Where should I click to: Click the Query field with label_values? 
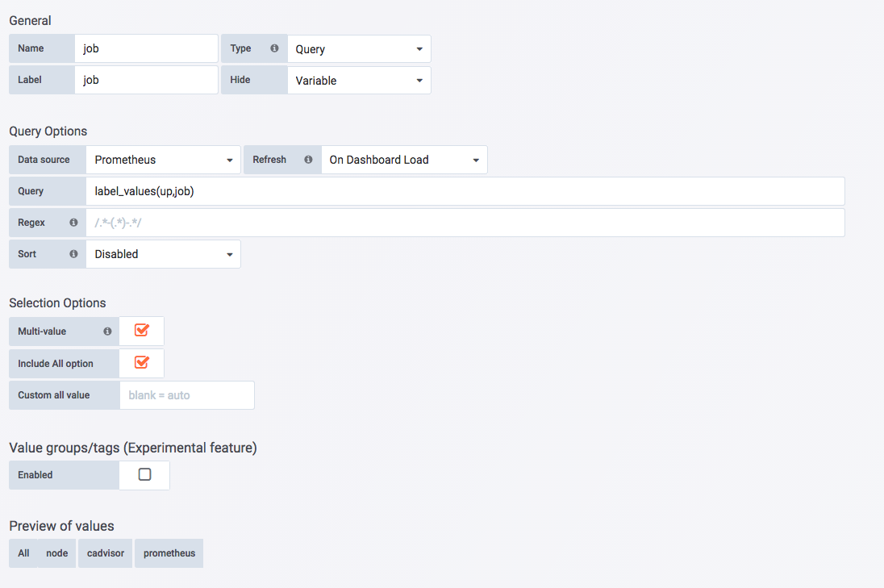(x=465, y=191)
